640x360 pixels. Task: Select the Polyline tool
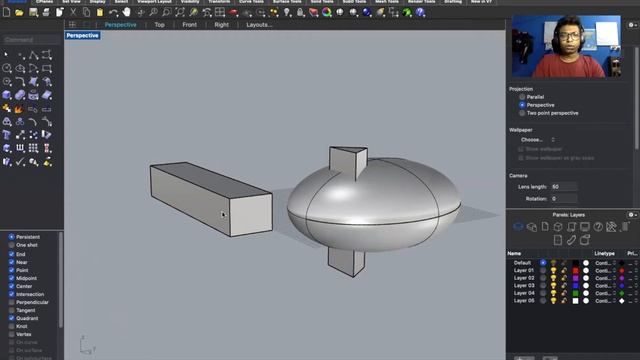pos(33,55)
